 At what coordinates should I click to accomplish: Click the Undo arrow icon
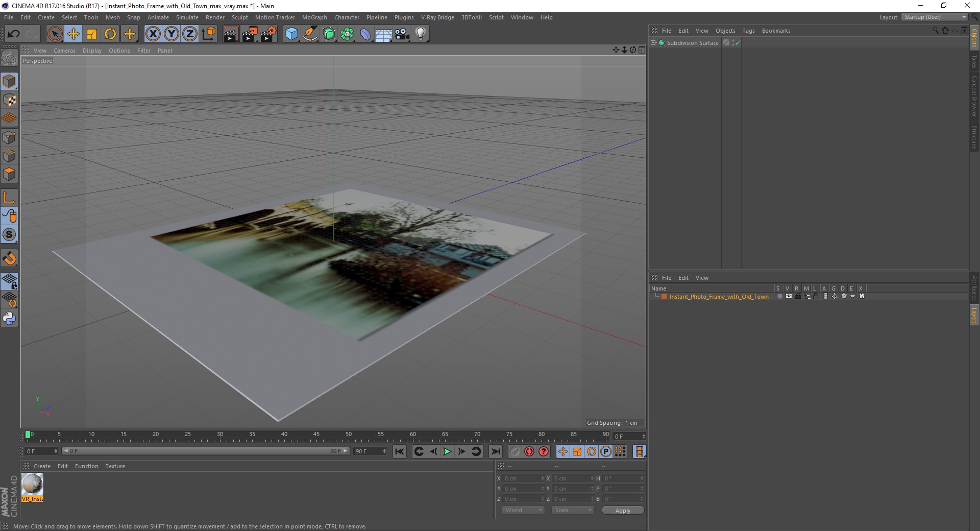point(13,34)
